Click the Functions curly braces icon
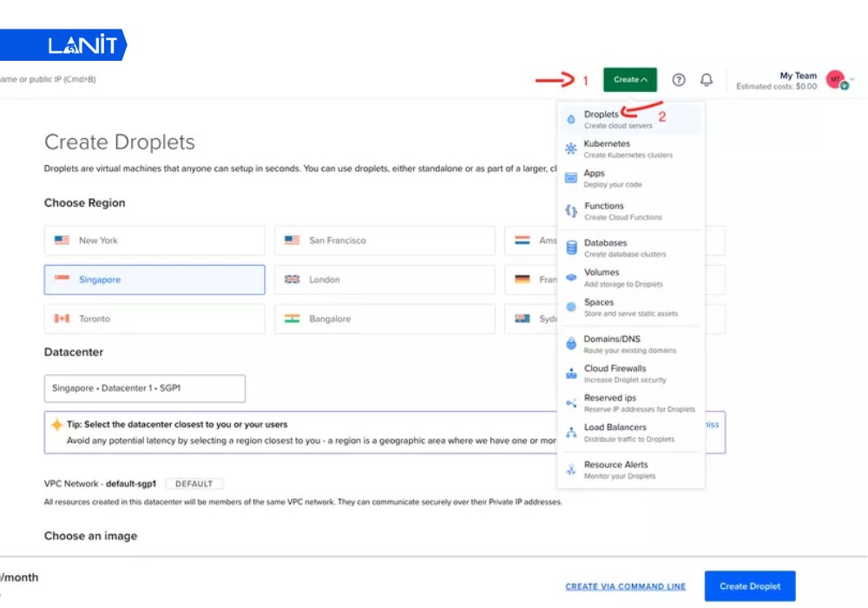The image size is (868, 608). click(571, 211)
